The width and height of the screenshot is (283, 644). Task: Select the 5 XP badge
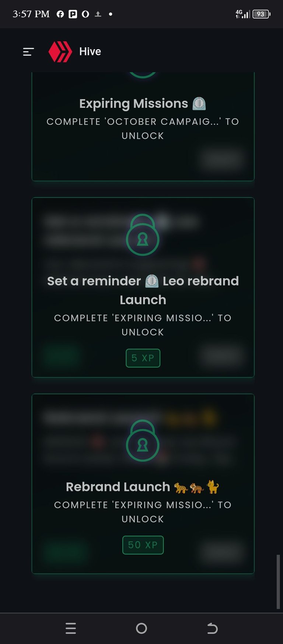click(x=143, y=358)
